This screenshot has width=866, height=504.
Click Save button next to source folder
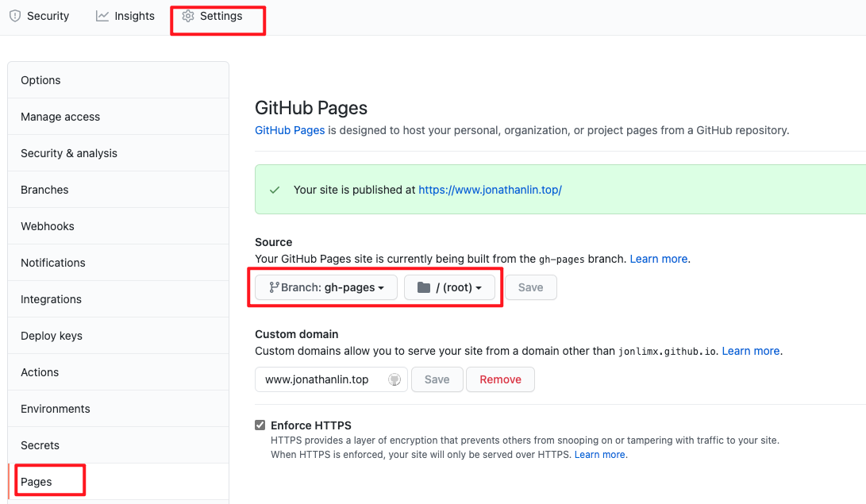point(531,287)
